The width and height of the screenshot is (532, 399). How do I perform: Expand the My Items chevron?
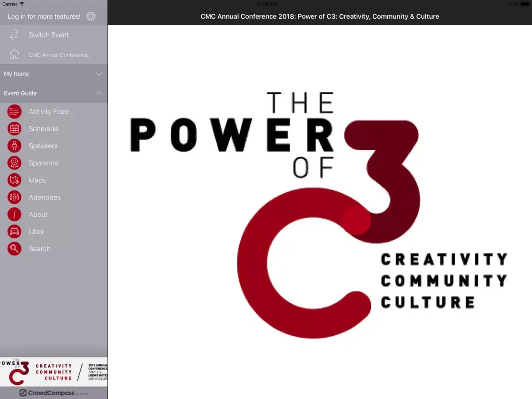[99, 74]
